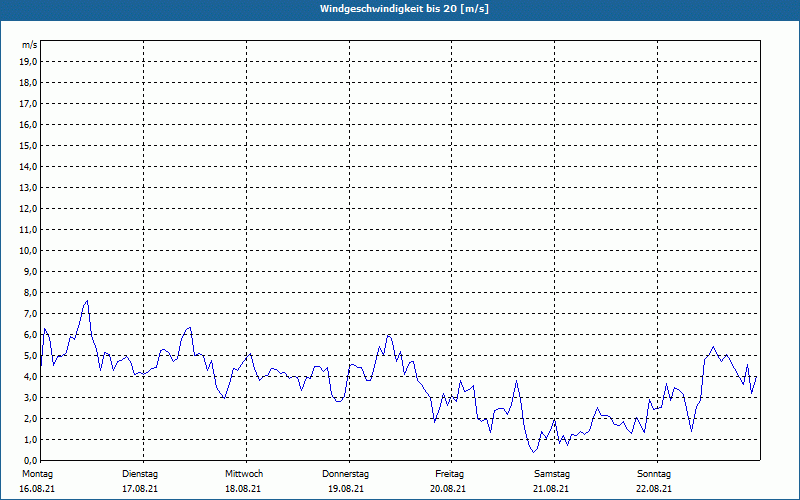Image resolution: width=800 pixels, height=500 pixels.
Task: Select the '17,0' y-axis value
Action: coord(28,104)
